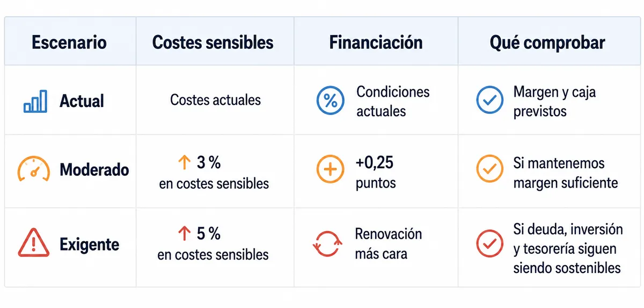Select the Financiación column header
This screenshot has width=644, height=308.
pyautogui.click(x=376, y=42)
